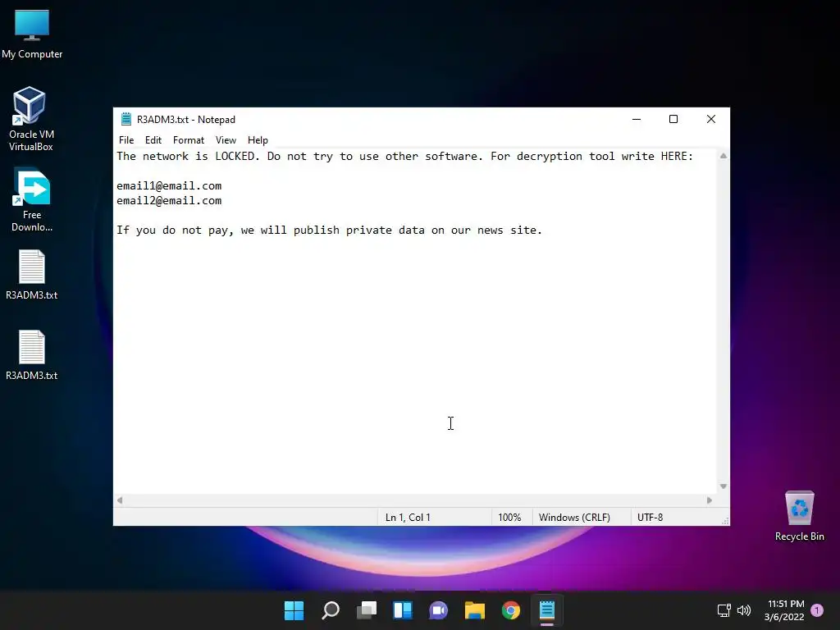This screenshot has height=630, width=840.
Task: Click the UTF-8 encoding status entry
Action: click(x=650, y=518)
